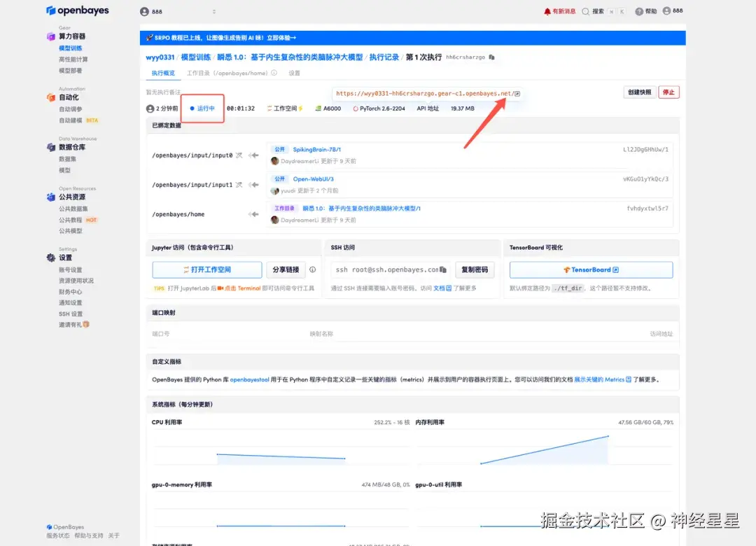Image resolution: width=756 pixels, height=546 pixels.
Task: Switch to the 执行概览 tab
Action: pos(163,73)
